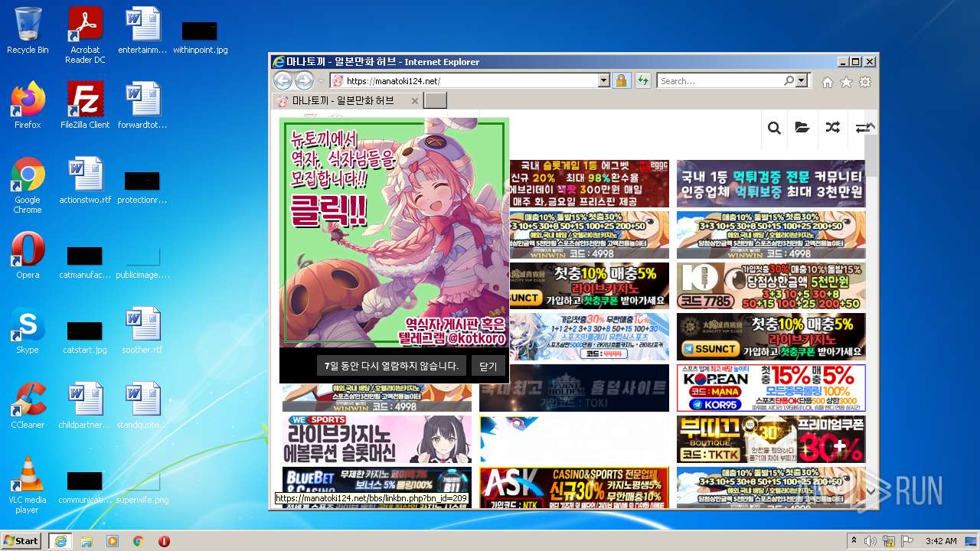Viewport: 980px width, 551px height.
Task: Launch Google Chrome desktop shortcut
Action: coord(28,185)
